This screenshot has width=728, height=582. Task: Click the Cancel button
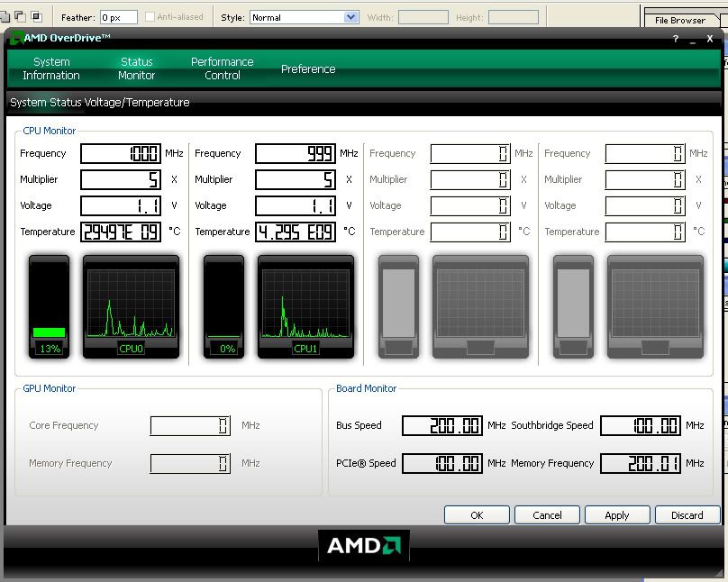pos(547,515)
